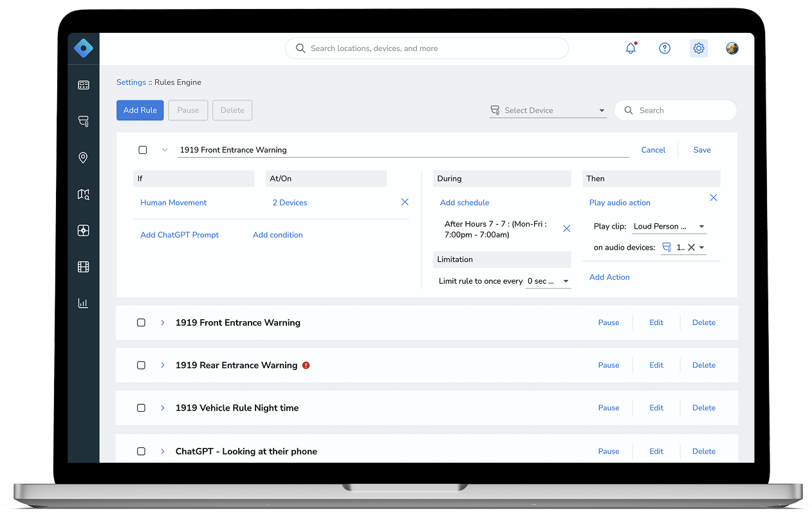This screenshot has height=520, width=812.
Task: Open the target/AI search icon in sidebar
Action: (x=84, y=230)
